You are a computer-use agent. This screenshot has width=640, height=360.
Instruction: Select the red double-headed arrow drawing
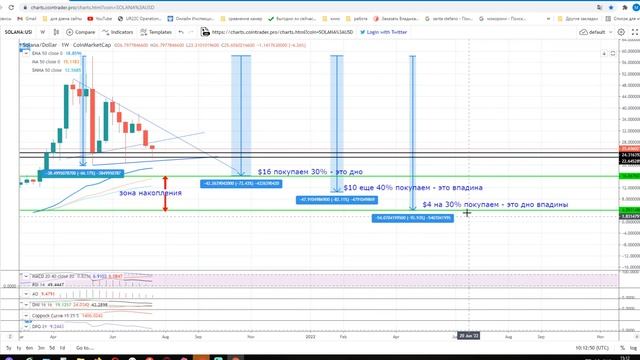[x=165, y=194]
